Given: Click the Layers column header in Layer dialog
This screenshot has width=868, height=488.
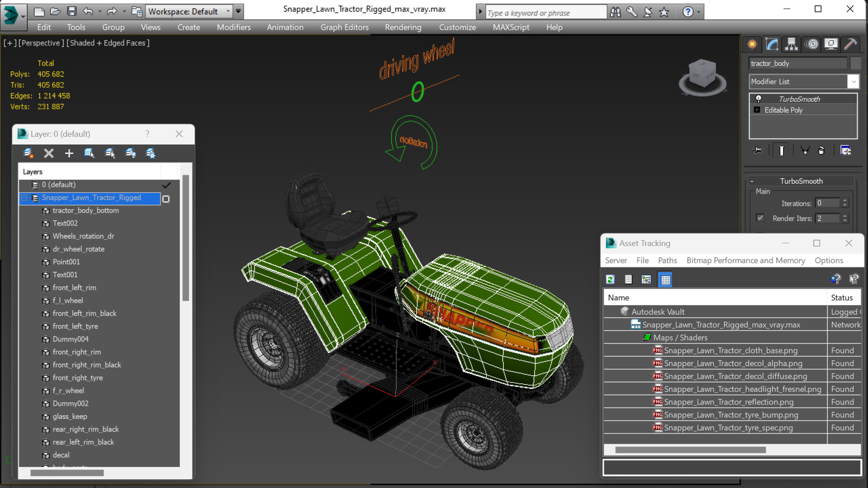Looking at the screenshot, I should click(x=89, y=172).
